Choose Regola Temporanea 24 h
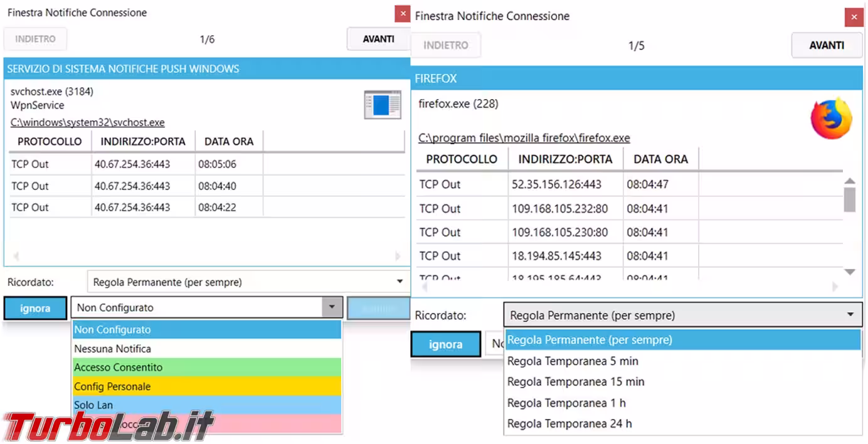 (x=569, y=424)
